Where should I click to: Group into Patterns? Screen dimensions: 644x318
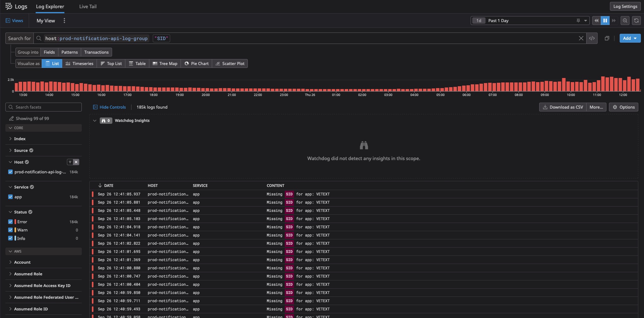click(x=69, y=52)
